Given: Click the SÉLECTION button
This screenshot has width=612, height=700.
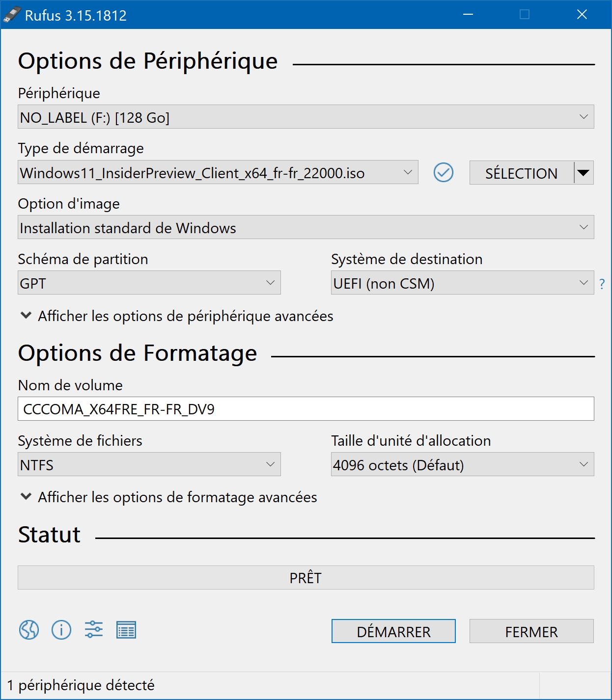Looking at the screenshot, I should (x=522, y=173).
